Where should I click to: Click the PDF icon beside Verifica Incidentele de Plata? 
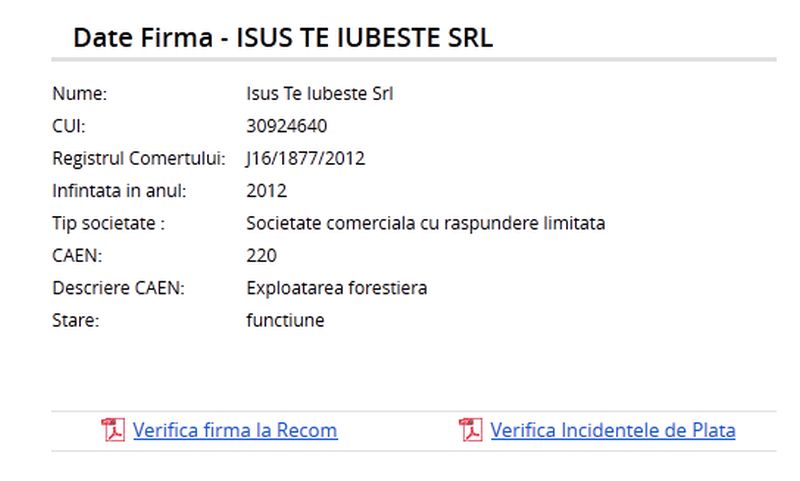[x=470, y=430]
